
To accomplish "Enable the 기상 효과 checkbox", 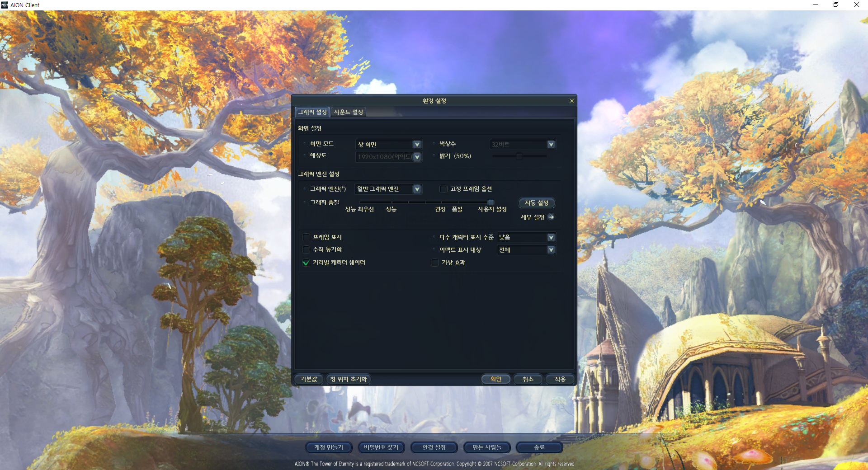I will coord(435,263).
